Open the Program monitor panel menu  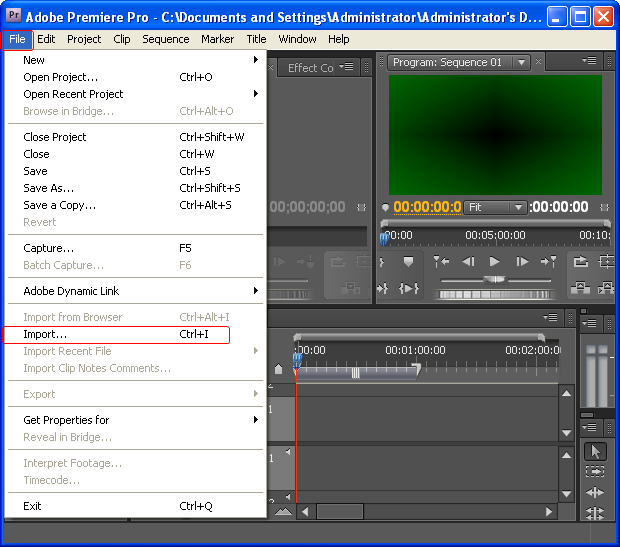tap(589, 61)
